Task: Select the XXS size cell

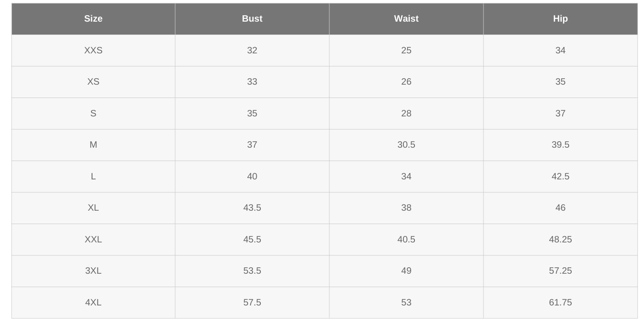Action: pos(93,51)
